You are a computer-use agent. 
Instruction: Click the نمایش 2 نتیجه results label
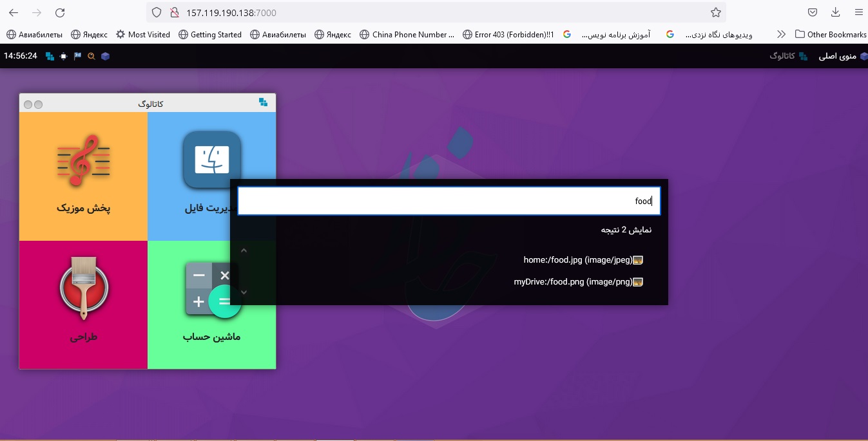coord(626,230)
